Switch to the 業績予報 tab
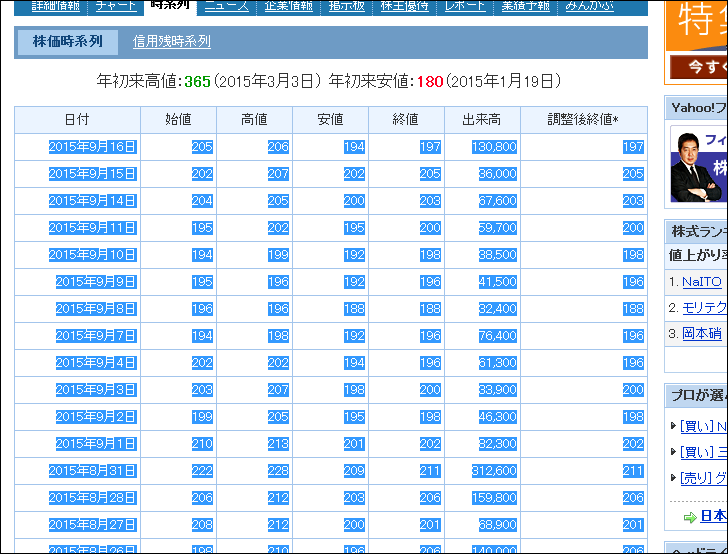Viewport: 728px width, 554px height. point(526,6)
